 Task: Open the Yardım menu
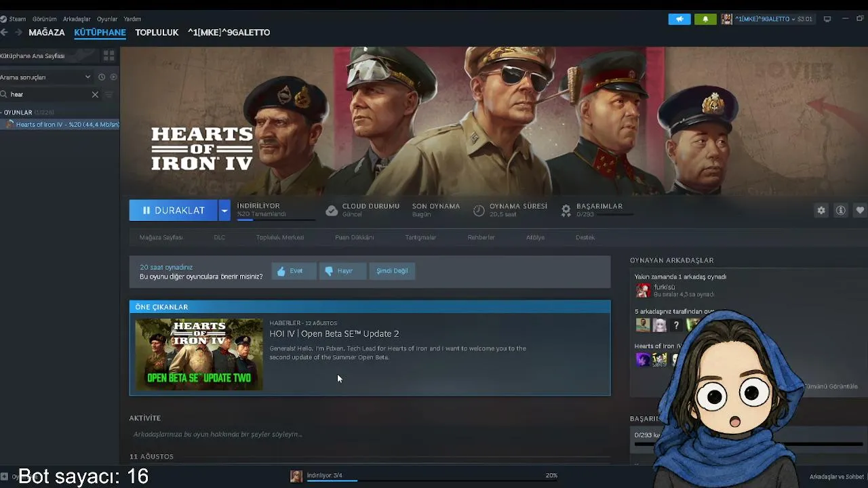click(x=132, y=19)
